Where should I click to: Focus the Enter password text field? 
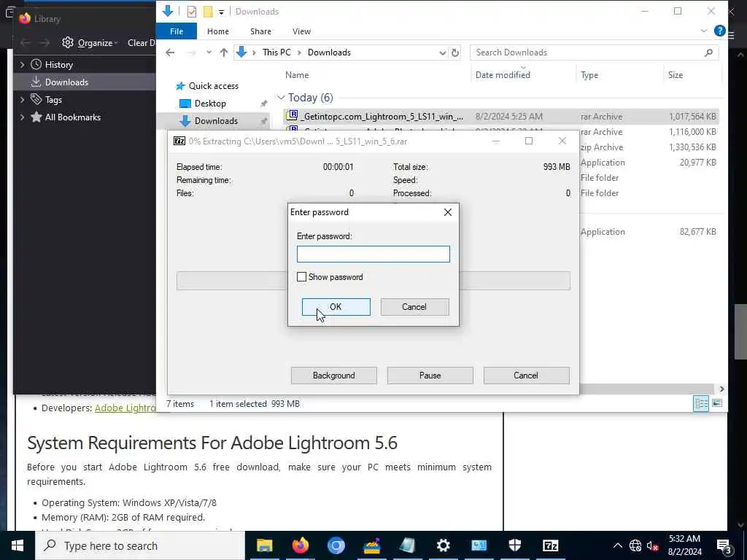click(373, 254)
